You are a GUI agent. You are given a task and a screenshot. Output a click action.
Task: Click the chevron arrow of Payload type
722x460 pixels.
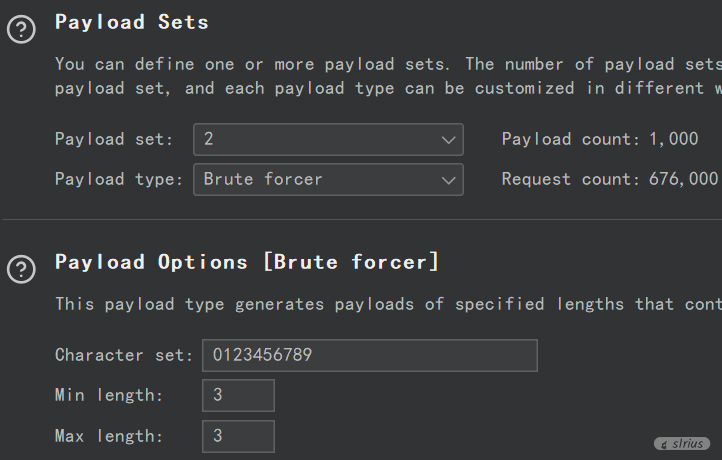point(448,180)
